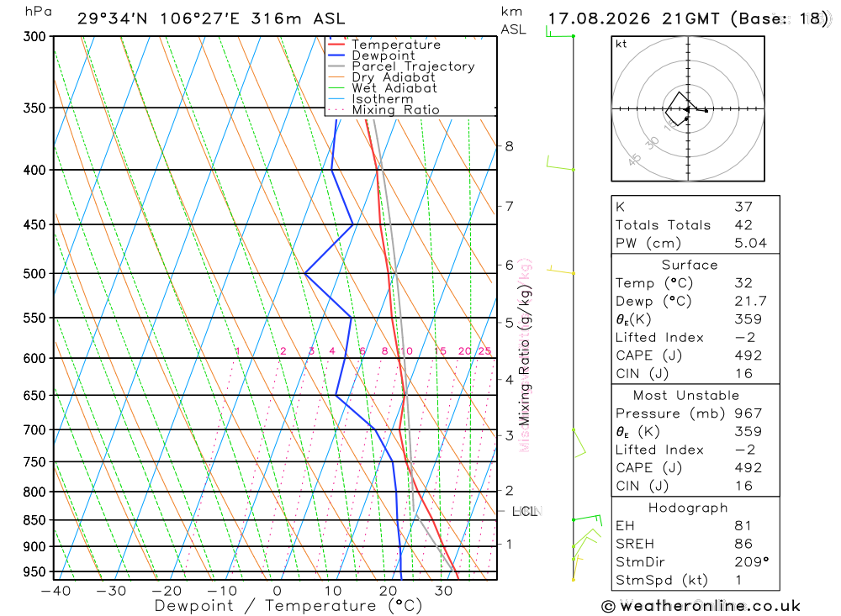Click the mixing ratio label 15
Screen dimensions: 841x616
click(440, 351)
